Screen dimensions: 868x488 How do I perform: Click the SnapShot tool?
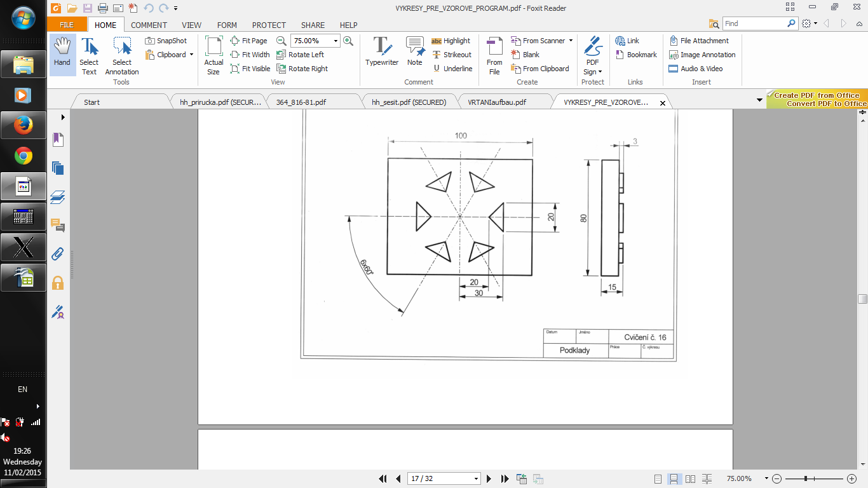point(166,41)
